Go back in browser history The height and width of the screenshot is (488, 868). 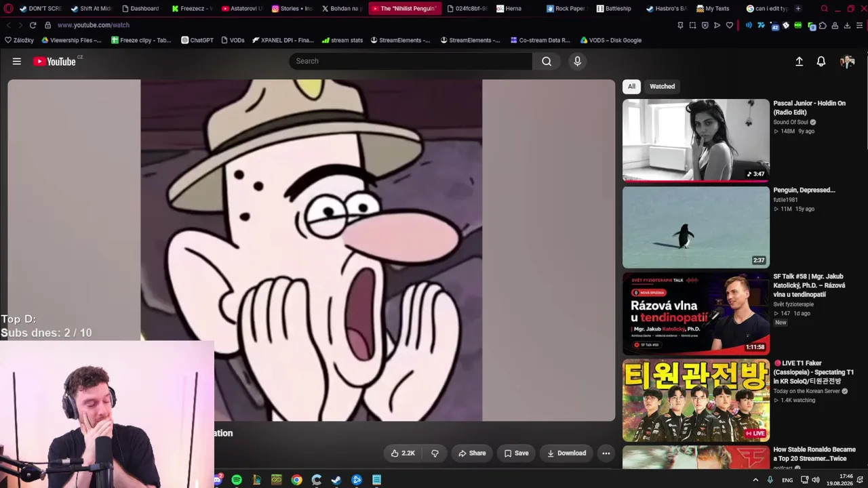(x=8, y=25)
